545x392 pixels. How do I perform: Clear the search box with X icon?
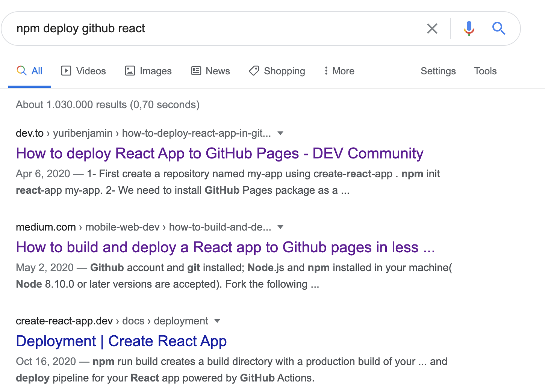pos(432,29)
